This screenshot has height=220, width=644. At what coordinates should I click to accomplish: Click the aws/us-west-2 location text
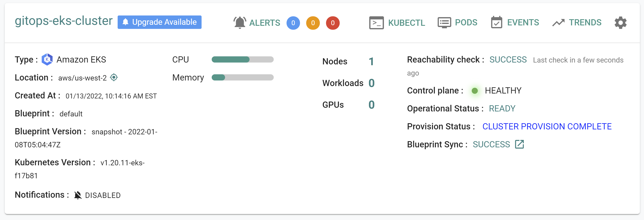(82, 78)
